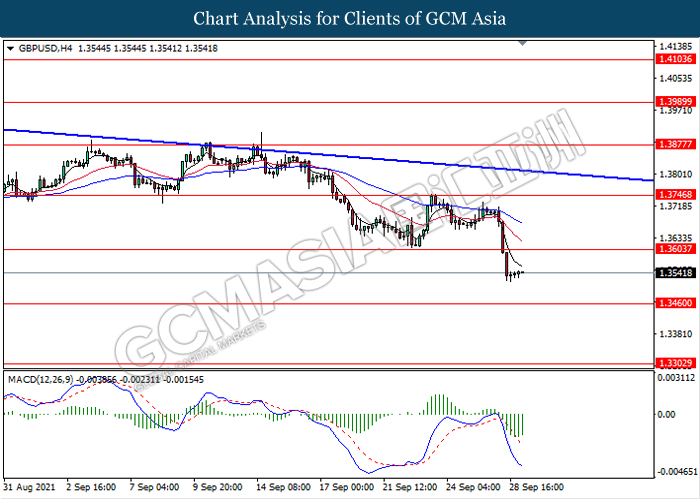The width and height of the screenshot is (700, 500).
Task: Select the 1.38777 red price label
Action: [675, 144]
